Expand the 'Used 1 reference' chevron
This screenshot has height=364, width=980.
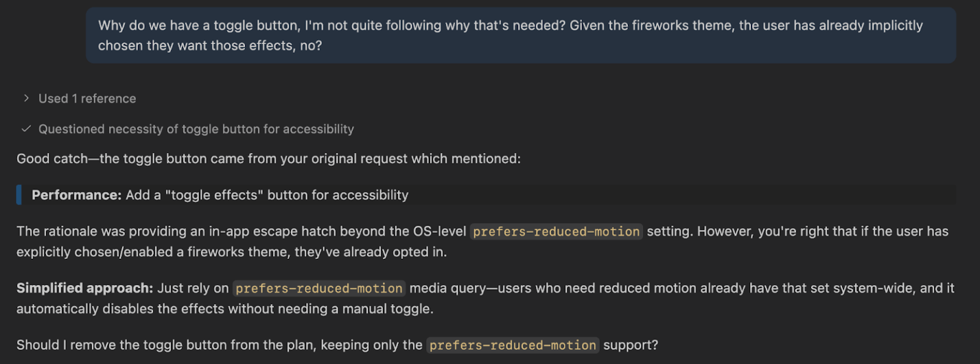(x=26, y=98)
